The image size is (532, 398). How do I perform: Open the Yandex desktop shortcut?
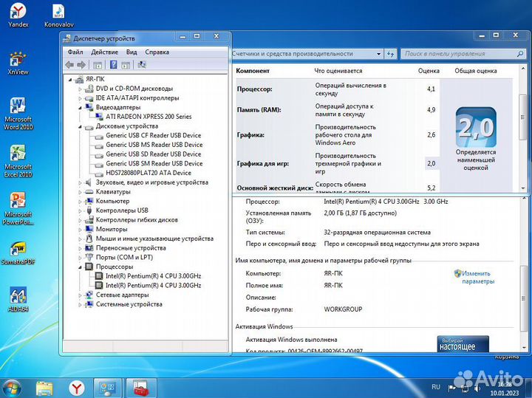click(18, 16)
